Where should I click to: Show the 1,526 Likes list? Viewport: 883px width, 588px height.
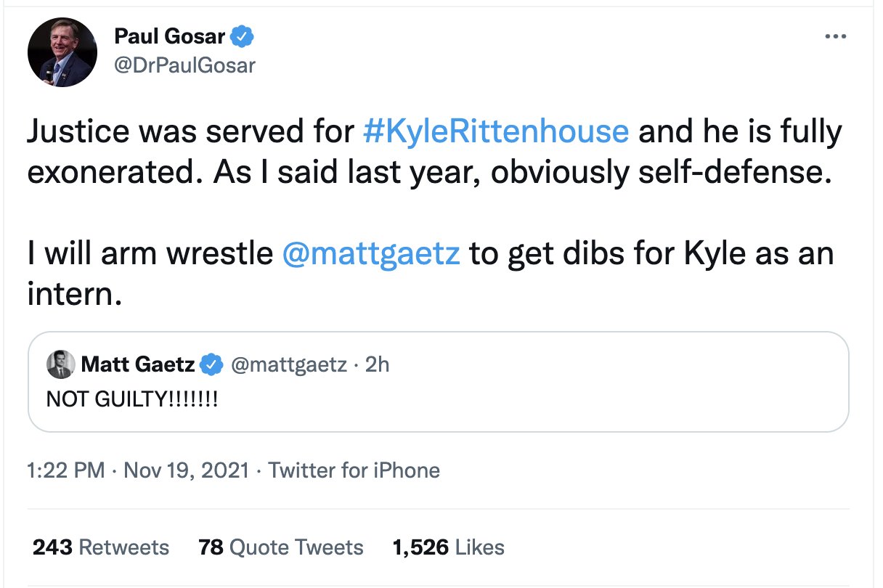click(448, 547)
